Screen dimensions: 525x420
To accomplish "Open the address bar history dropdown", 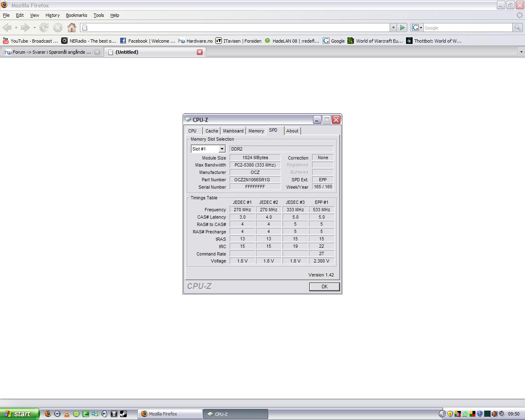I will point(393,27).
